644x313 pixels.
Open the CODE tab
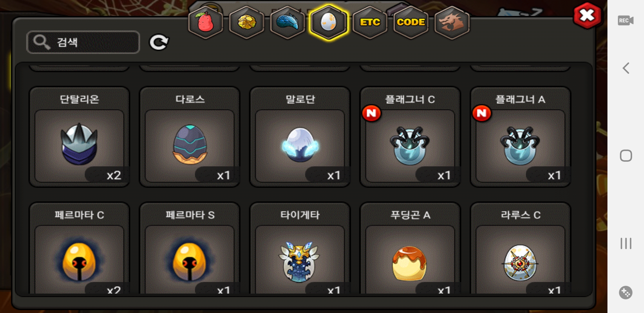tap(411, 22)
